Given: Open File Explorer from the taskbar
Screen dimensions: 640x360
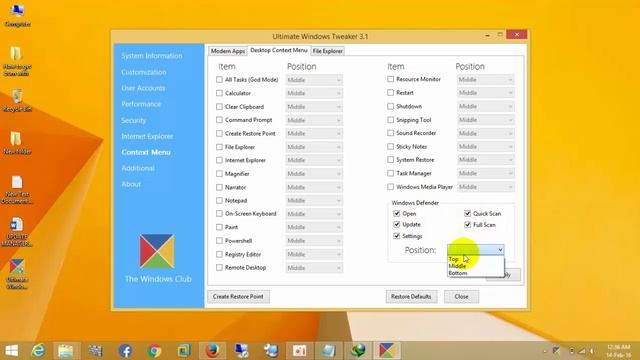Looking at the screenshot, I should (x=65, y=350).
